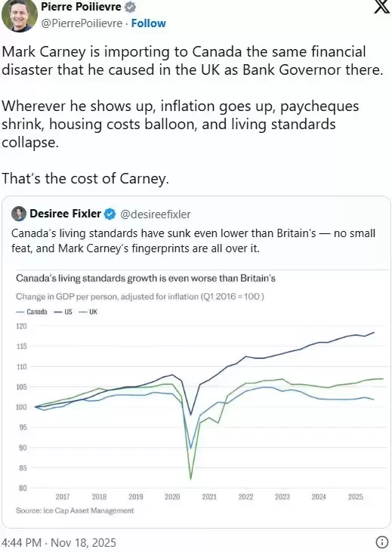Open Pierre Poilievre's profile picture

pos(20,15)
